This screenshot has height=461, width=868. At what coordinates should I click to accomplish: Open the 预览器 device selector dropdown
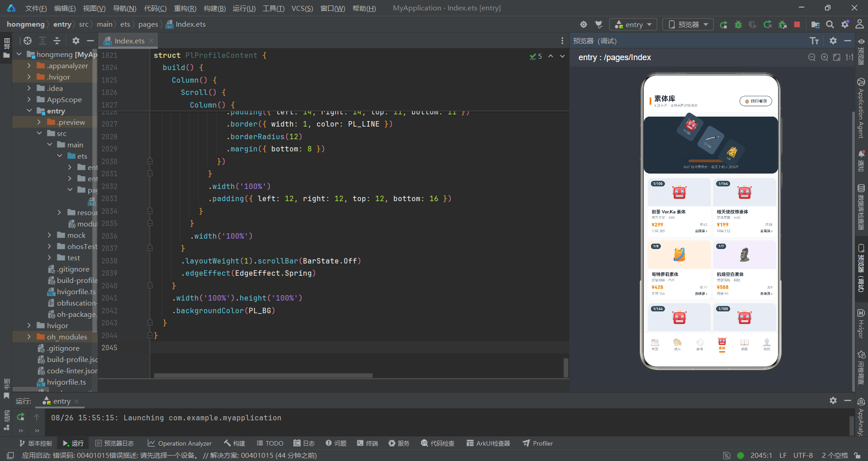(688, 24)
